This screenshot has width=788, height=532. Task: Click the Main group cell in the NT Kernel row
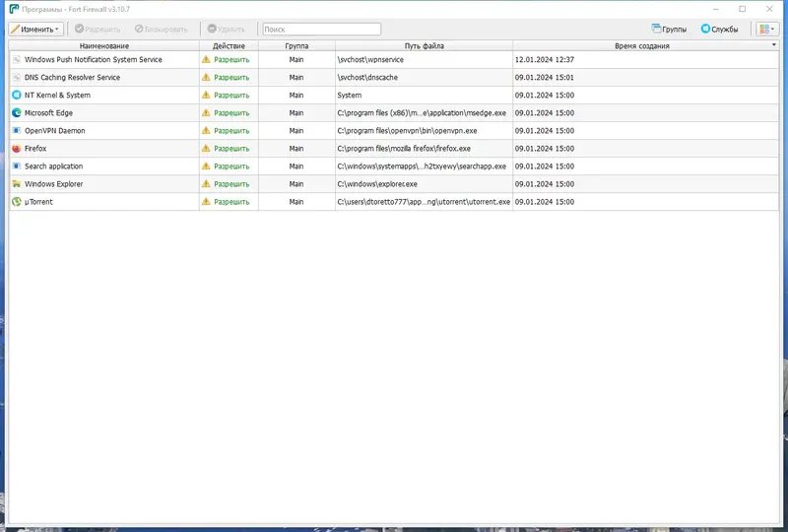(x=296, y=95)
